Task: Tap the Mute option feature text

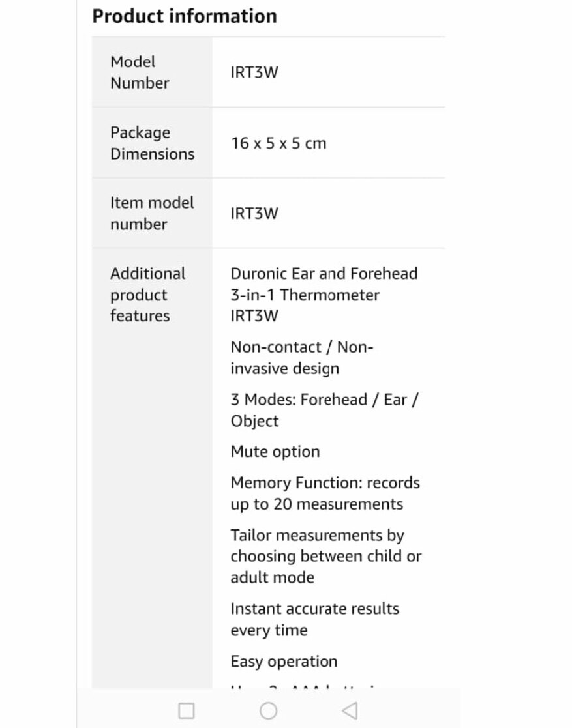Action: point(275,452)
